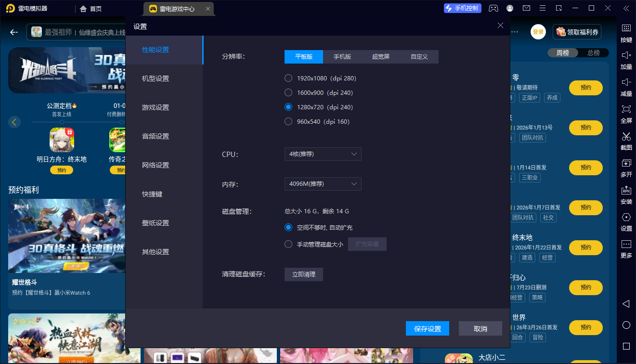Close the settings dialog with the X

tap(500, 26)
